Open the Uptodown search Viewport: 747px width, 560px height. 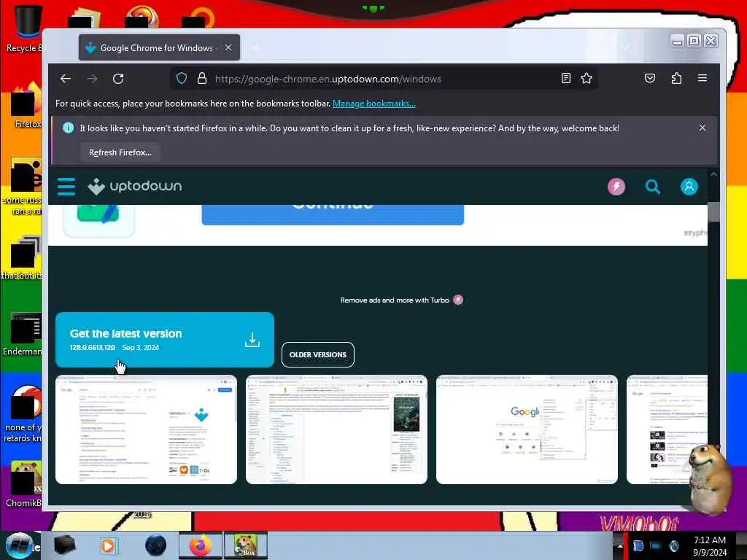click(653, 187)
